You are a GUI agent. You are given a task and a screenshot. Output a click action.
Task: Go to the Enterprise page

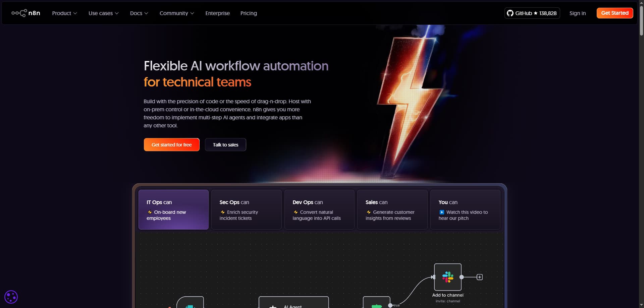tap(217, 13)
